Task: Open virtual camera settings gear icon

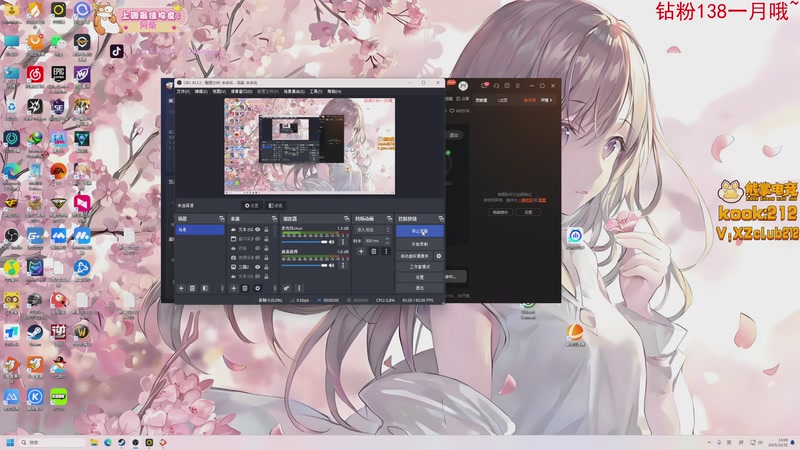Action: click(439, 256)
